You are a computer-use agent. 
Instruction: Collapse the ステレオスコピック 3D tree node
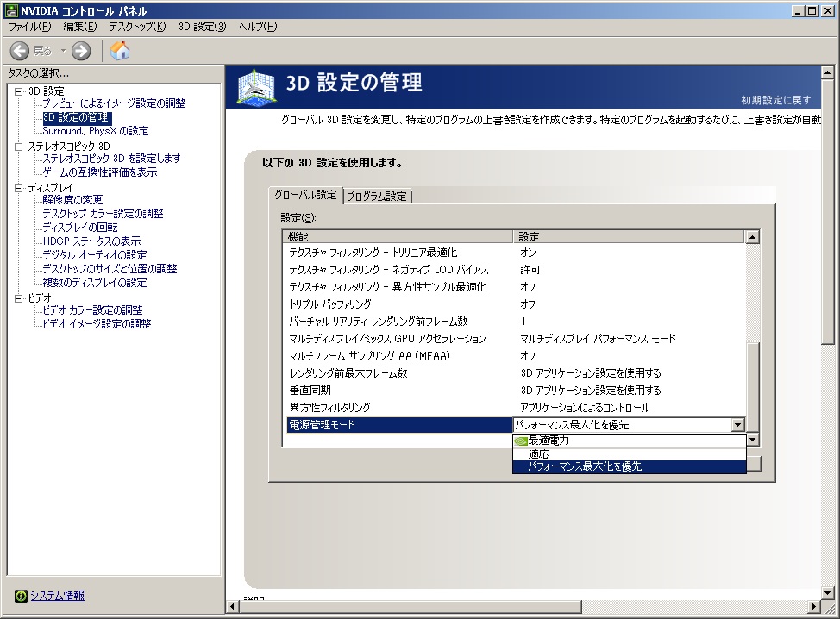click(x=19, y=147)
